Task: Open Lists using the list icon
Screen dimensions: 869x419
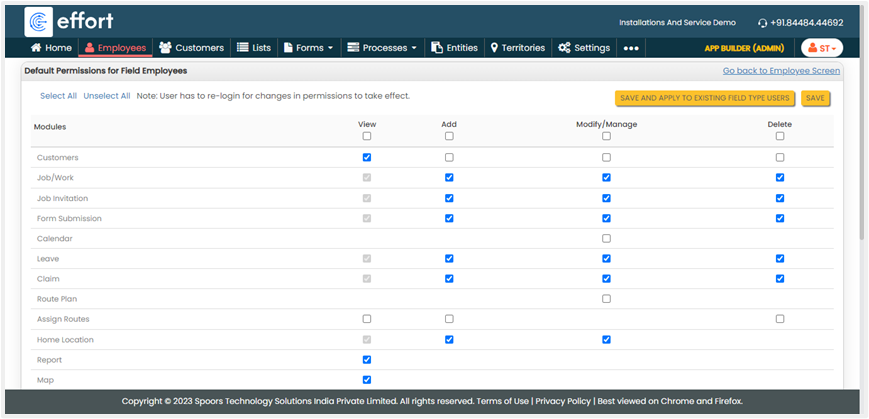Action: point(242,47)
